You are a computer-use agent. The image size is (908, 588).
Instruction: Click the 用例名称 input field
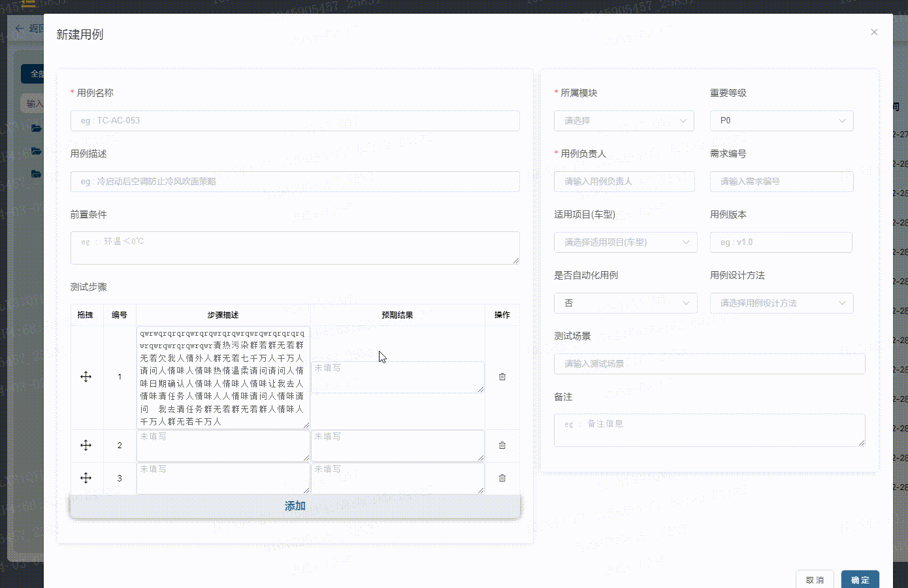295,120
